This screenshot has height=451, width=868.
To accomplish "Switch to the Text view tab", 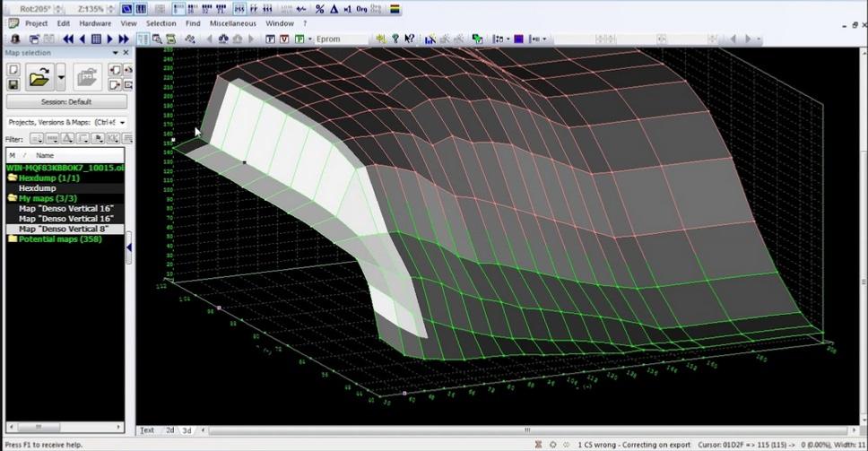I will click(147, 430).
